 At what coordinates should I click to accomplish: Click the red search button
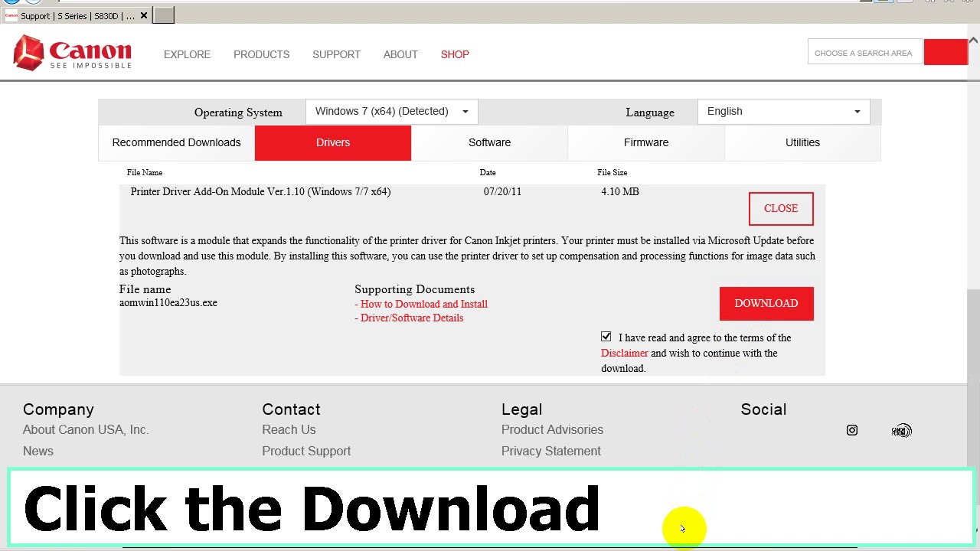click(946, 53)
